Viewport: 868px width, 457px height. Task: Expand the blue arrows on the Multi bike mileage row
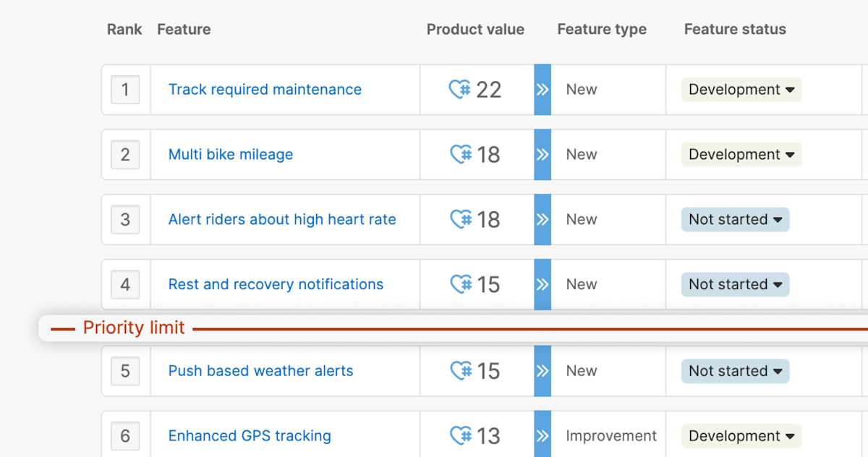pos(542,154)
